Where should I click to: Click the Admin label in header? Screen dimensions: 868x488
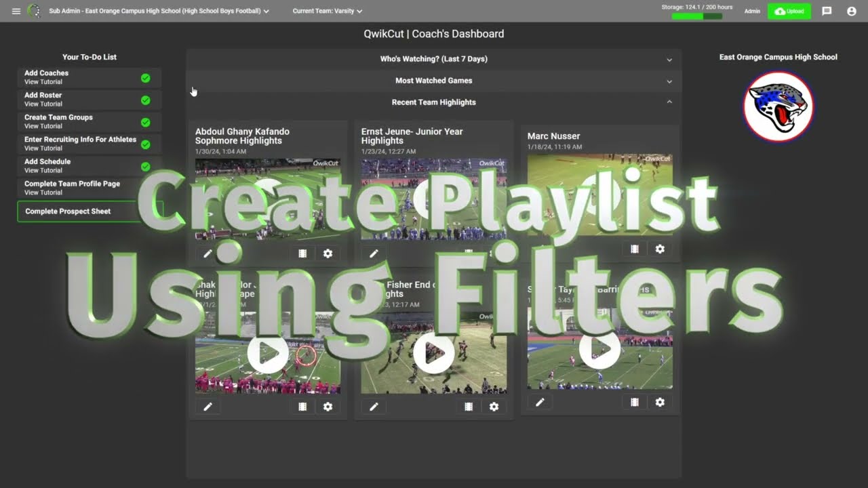[x=752, y=12]
